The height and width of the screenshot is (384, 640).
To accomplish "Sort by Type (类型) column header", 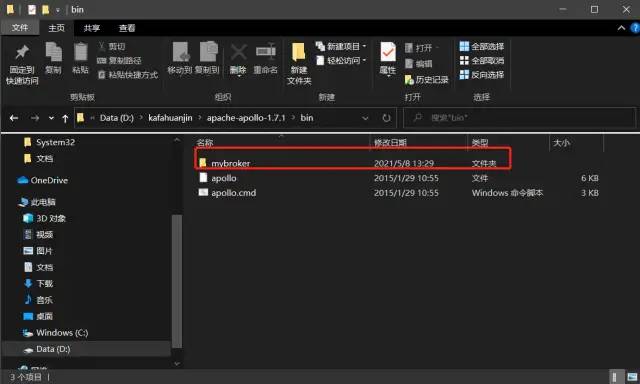I will [480, 142].
